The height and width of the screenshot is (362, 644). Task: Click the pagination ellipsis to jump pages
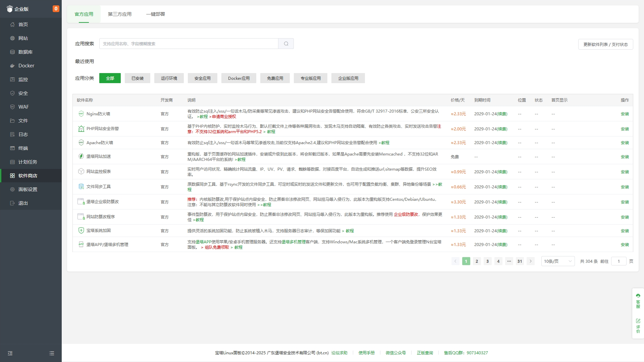coord(509,261)
